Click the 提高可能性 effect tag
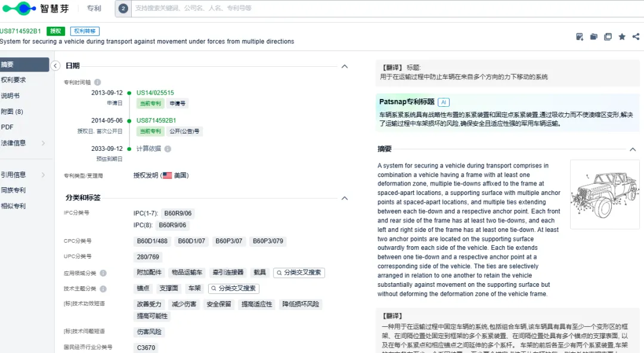644x353 pixels. 152,316
